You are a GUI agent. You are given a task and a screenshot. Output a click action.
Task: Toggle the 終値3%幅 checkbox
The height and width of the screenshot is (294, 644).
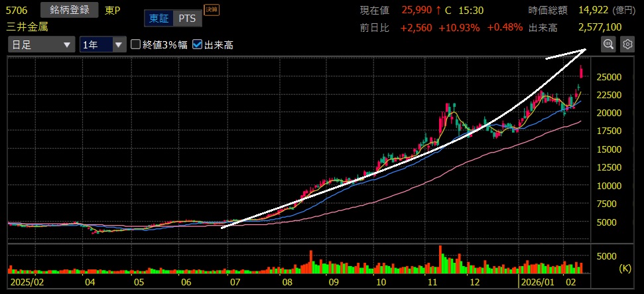click(x=136, y=45)
